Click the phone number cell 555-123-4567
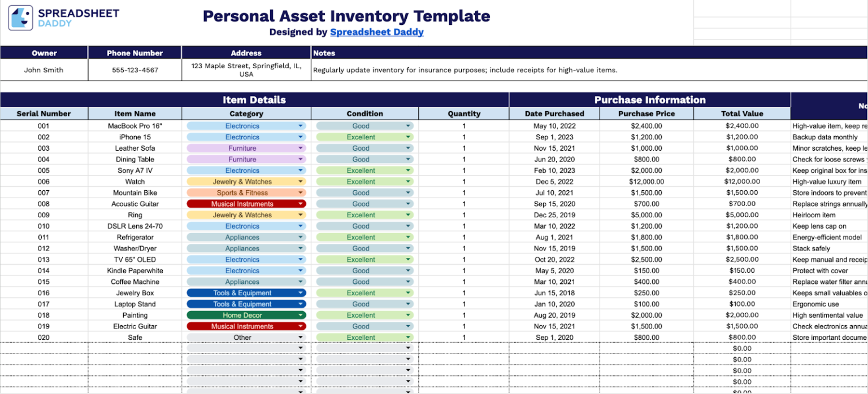Screen dimensions: 868x394 coord(134,70)
